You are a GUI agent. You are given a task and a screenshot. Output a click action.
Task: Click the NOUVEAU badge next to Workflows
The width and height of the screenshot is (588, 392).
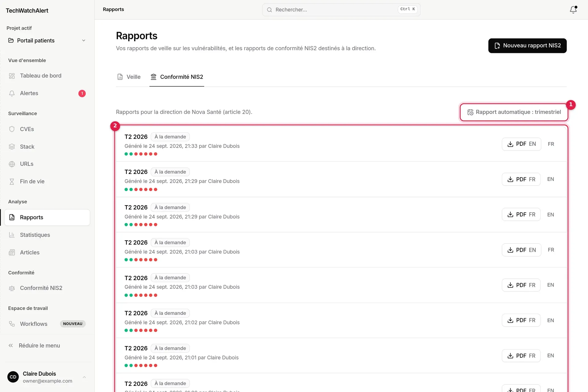[x=73, y=324]
